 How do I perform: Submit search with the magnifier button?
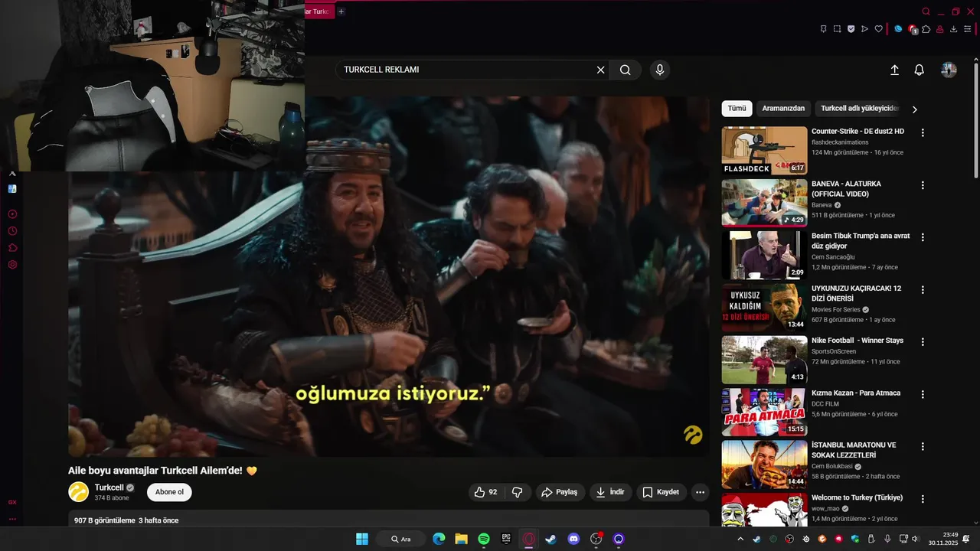point(626,70)
